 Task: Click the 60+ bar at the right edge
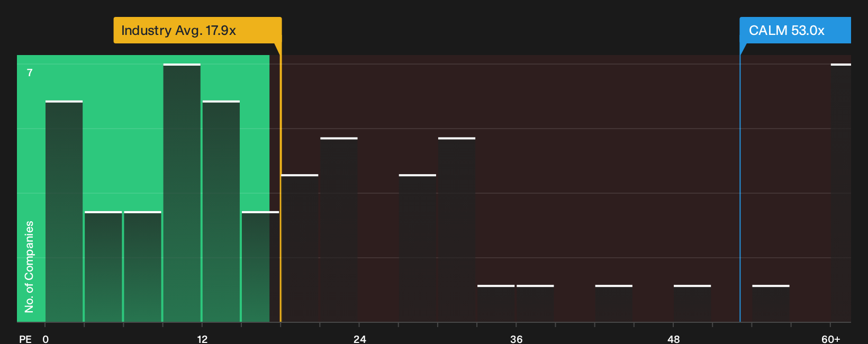[x=841, y=193]
